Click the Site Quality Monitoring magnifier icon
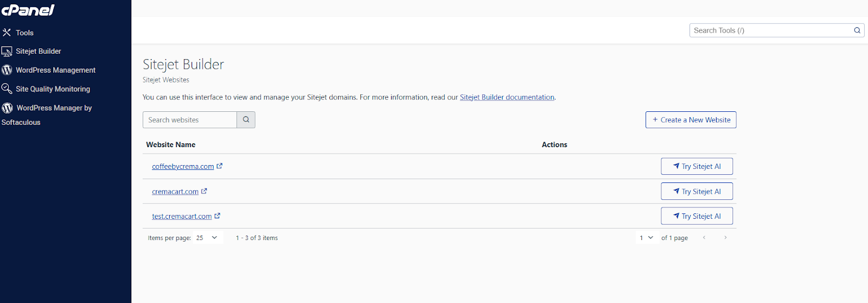The height and width of the screenshot is (303, 868). (x=7, y=89)
